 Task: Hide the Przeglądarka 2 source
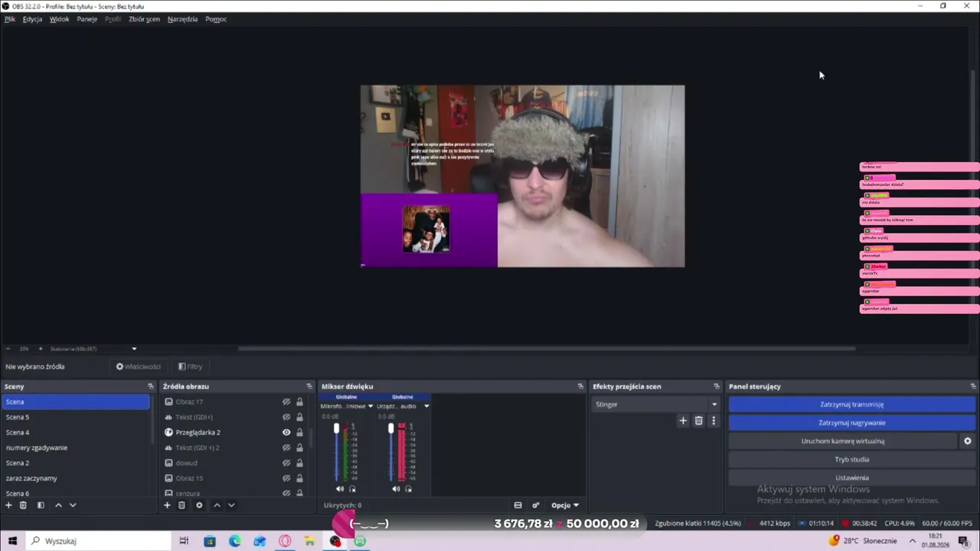click(x=286, y=432)
